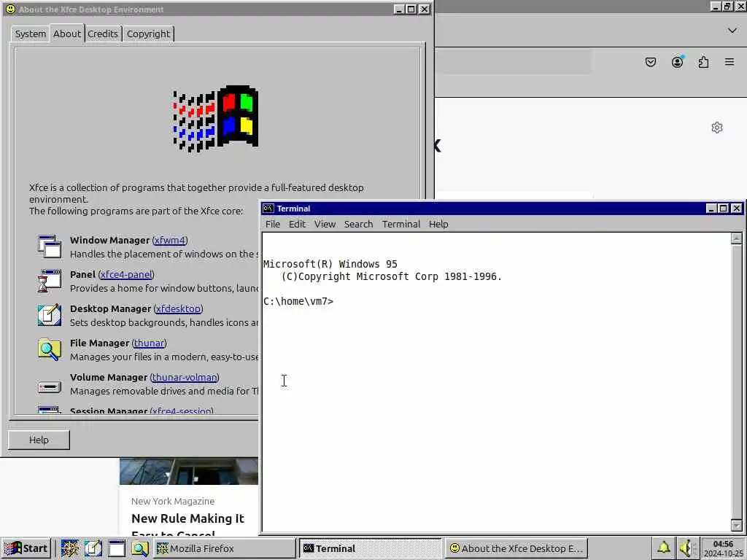This screenshot has height=560, width=747.
Task: Click the Help button in About dialog
Action: coord(39,440)
